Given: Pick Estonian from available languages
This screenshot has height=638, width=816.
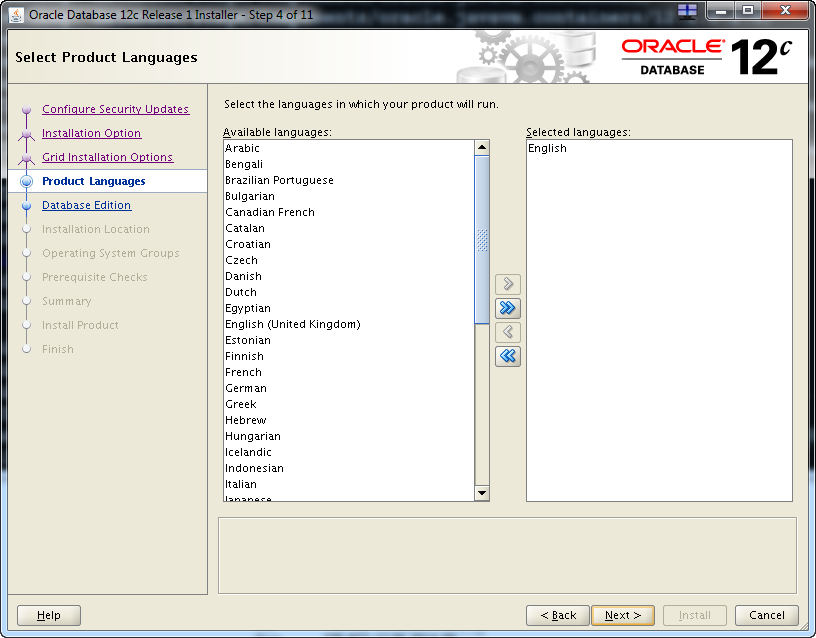Looking at the screenshot, I should [x=349, y=340].
